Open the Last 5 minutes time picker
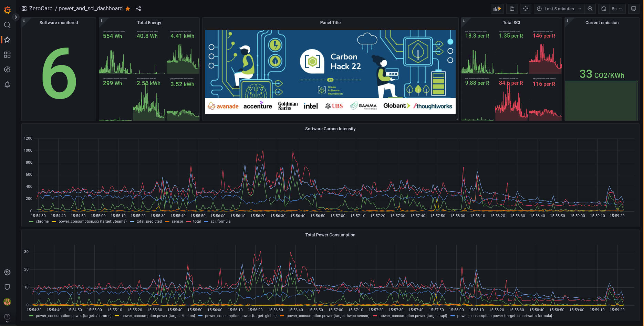Image resolution: width=644 pixels, height=326 pixels. pyautogui.click(x=559, y=9)
